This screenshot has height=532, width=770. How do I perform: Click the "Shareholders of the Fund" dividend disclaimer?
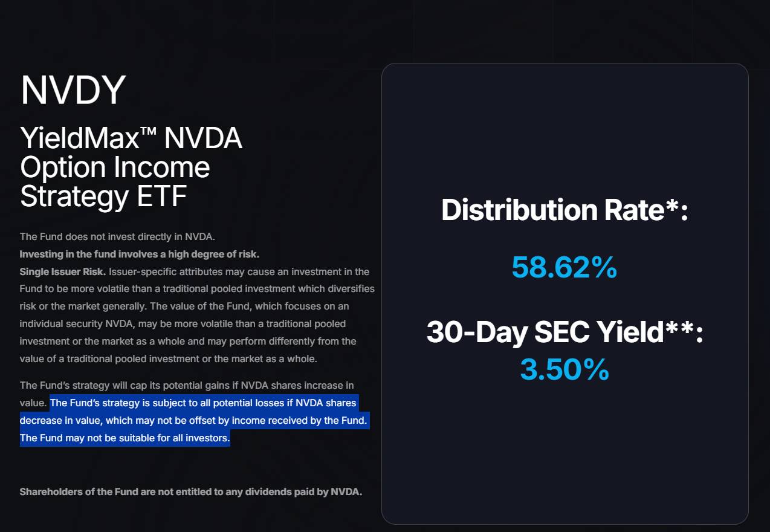point(190,491)
